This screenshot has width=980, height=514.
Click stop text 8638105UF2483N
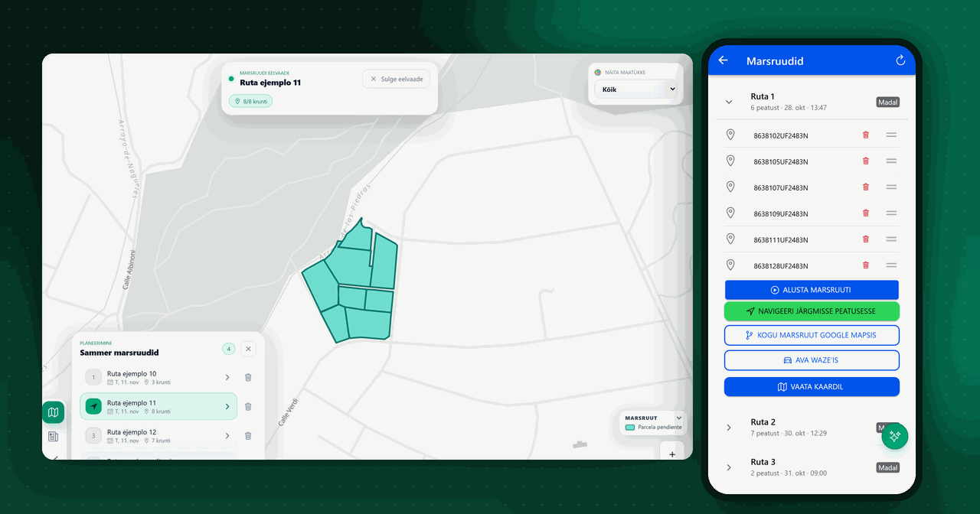click(780, 161)
